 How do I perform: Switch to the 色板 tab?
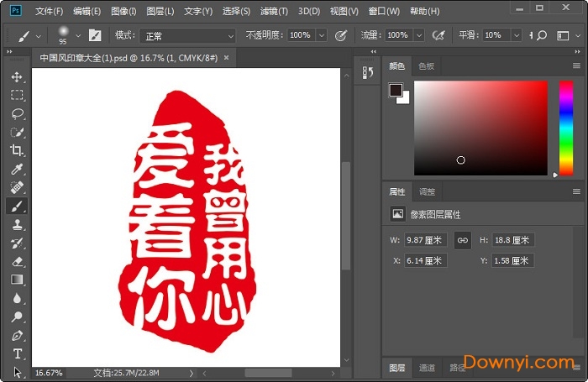[426, 65]
